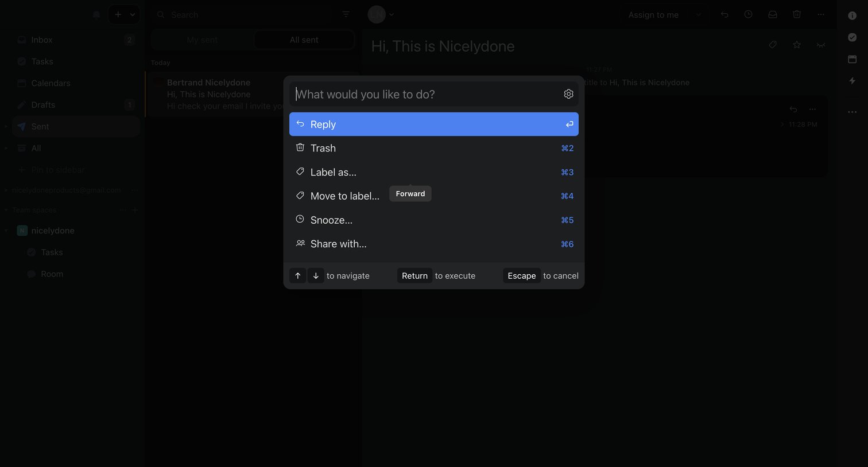Open command palette settings gear
This screenshot has height=467, width=868.
(x=568, y=94)
